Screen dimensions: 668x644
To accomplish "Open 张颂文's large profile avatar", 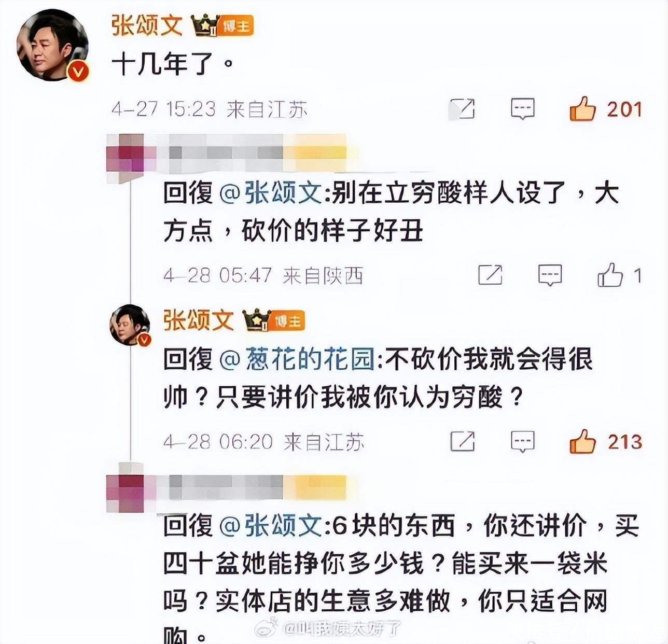I will [53, 46].
